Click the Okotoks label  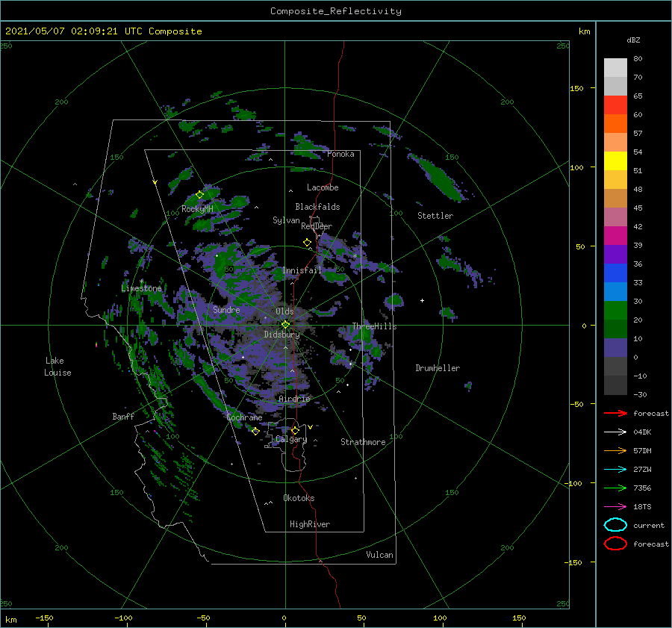[x=299, y=498]
